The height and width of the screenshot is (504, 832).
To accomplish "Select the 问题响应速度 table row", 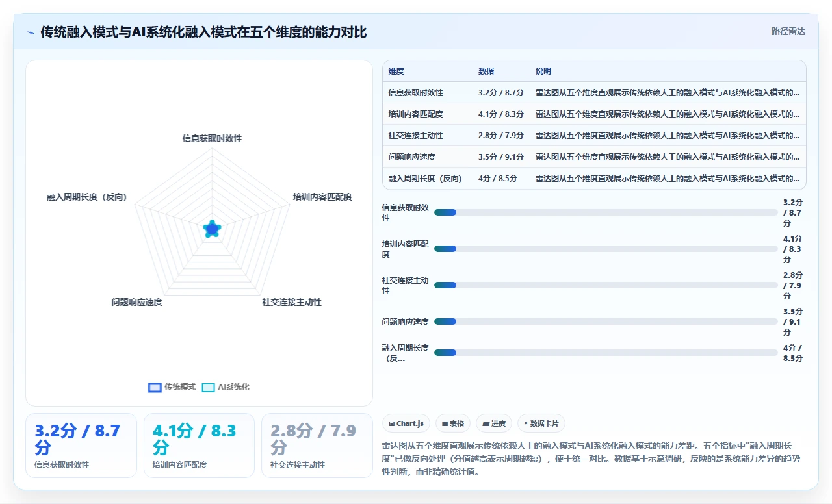I will (594, 157).
